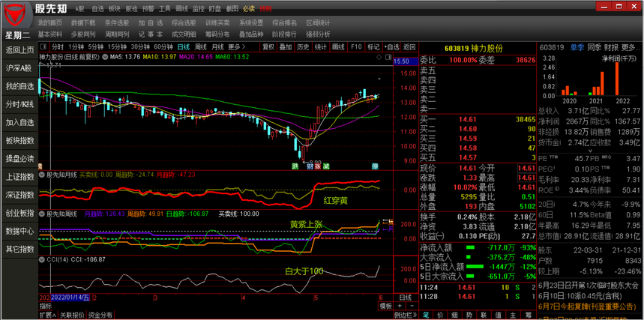
Task: Open the 更多 period dropdown
Action: point(237,46)
